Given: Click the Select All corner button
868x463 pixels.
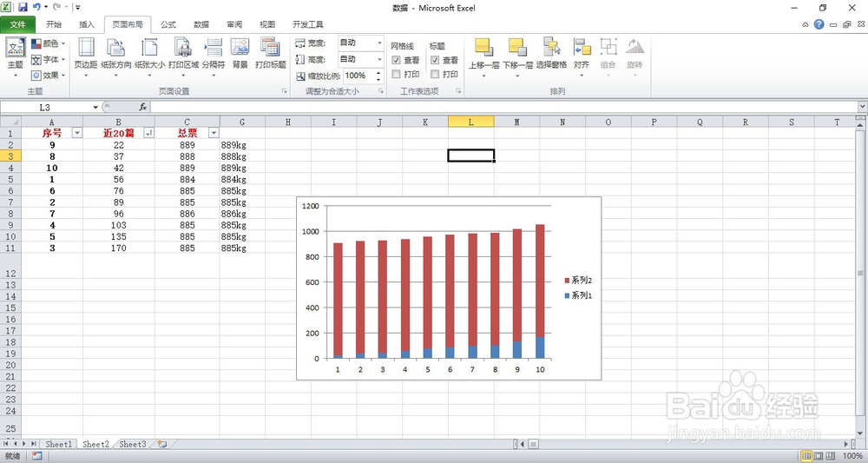Looking at the screenshot, I should [10, 122].
